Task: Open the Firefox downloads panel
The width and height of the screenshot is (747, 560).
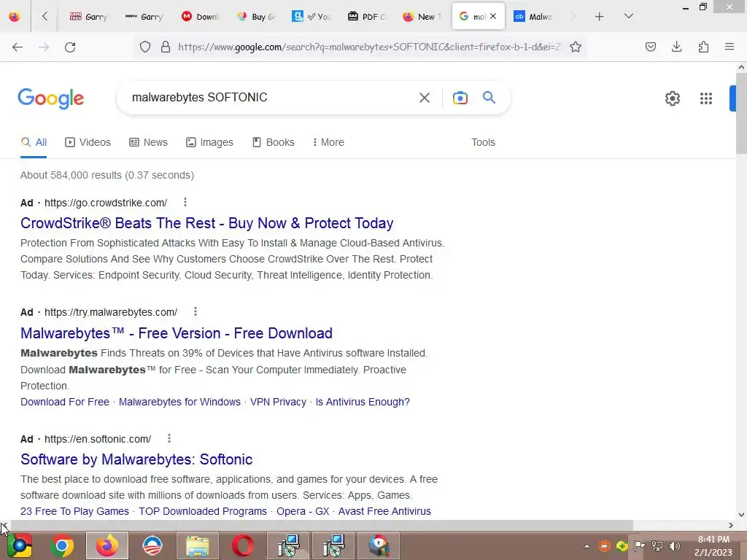Action: coord(676,47)
